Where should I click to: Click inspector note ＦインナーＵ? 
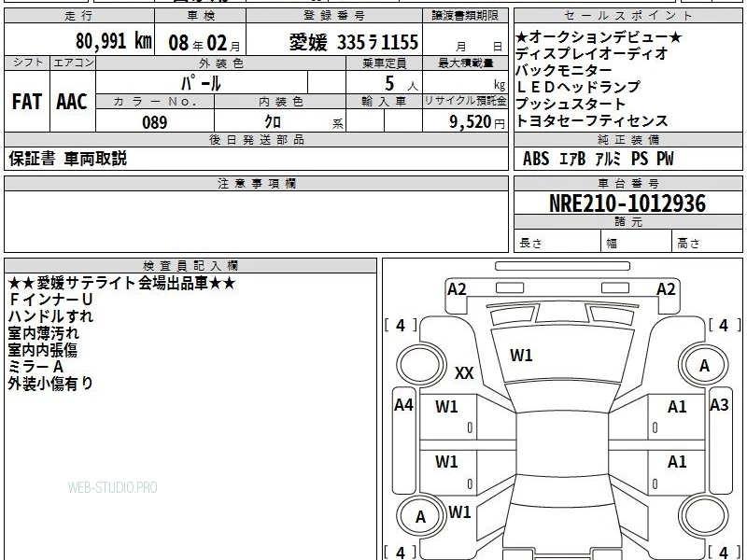click(x=50, y=300)
